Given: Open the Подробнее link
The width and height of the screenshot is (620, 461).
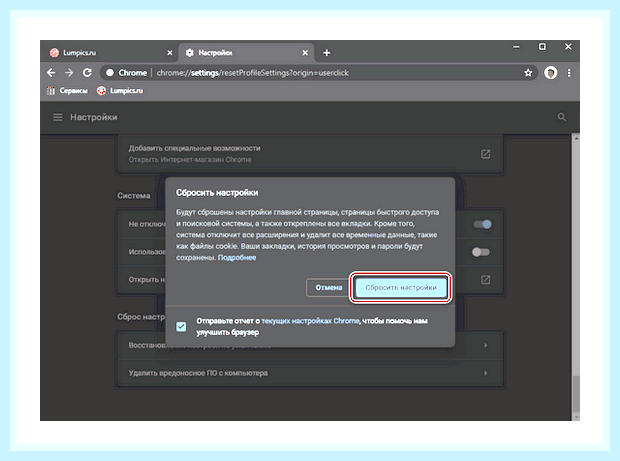Looking at the screenshot, I should [237, 257].
